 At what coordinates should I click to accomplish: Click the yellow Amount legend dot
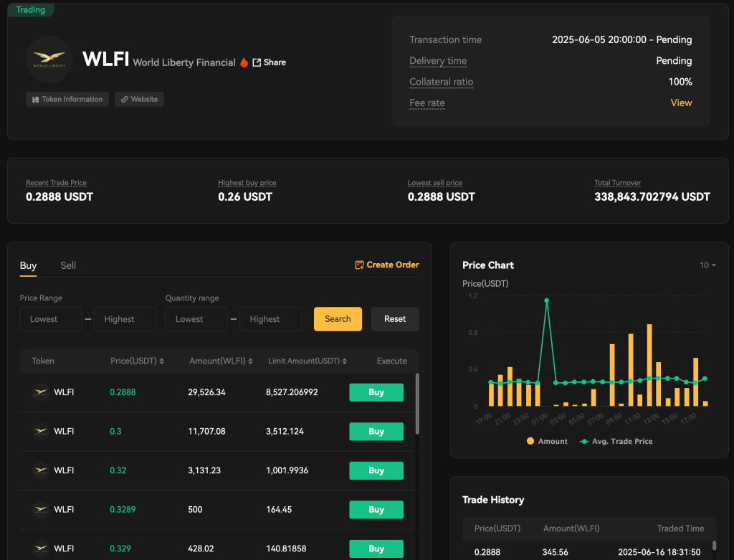531,442
